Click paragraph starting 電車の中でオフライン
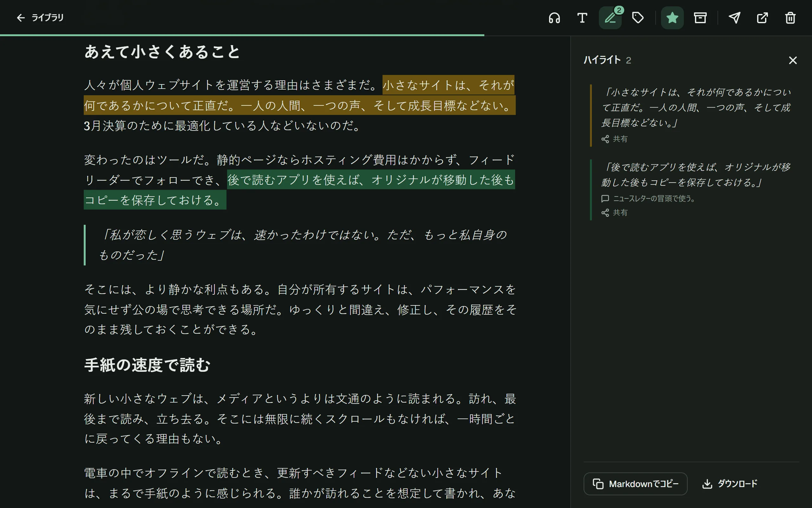 pos(300,484)
